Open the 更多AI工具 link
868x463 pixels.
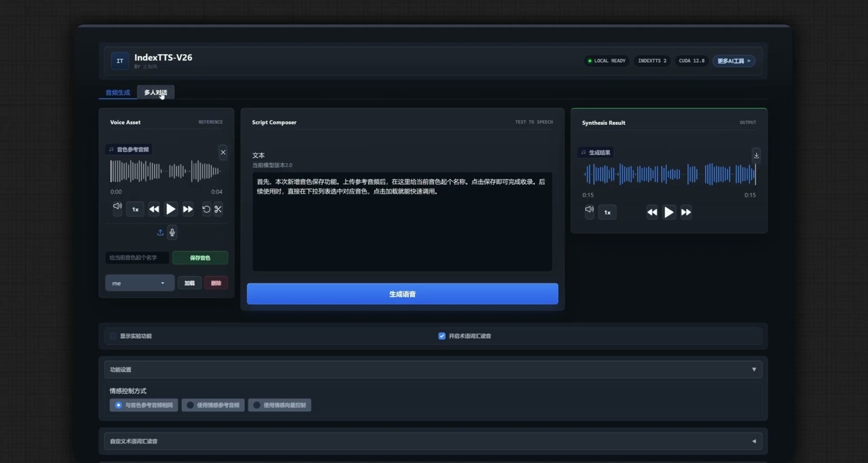coord(733,61)
